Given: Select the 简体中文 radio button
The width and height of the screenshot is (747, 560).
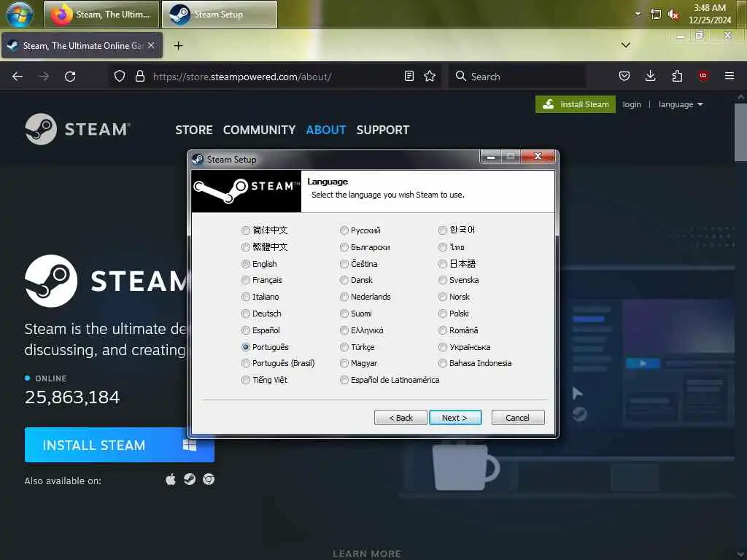Looking at the screenshot, I should (x=246, y=230).
